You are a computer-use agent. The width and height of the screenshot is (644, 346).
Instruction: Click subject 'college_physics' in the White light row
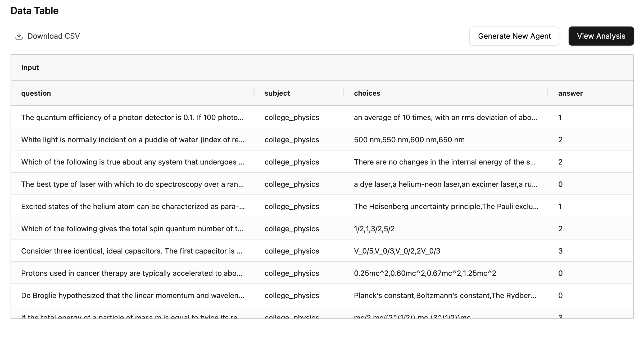pos(292,140)
